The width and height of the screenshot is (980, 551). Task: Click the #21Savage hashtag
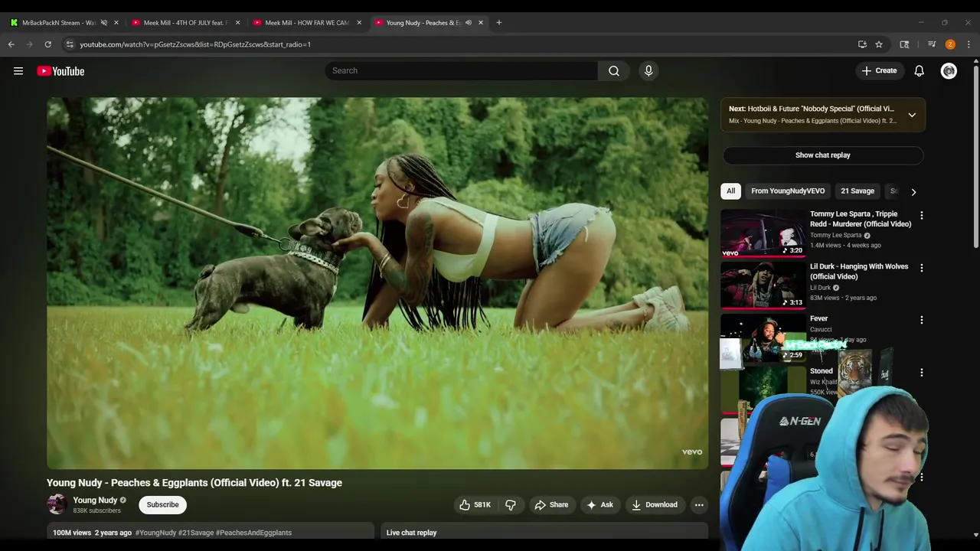(x=196, y=533)
